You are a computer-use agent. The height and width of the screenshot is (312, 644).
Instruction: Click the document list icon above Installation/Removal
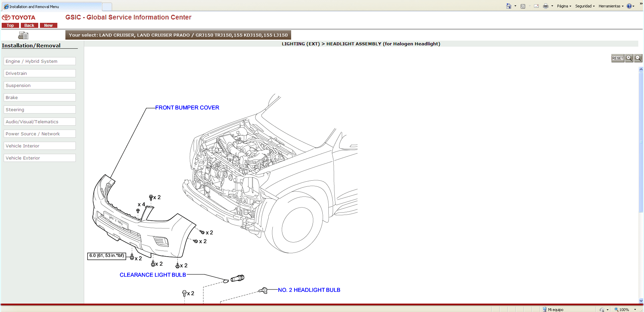click(x=23, y=35)
